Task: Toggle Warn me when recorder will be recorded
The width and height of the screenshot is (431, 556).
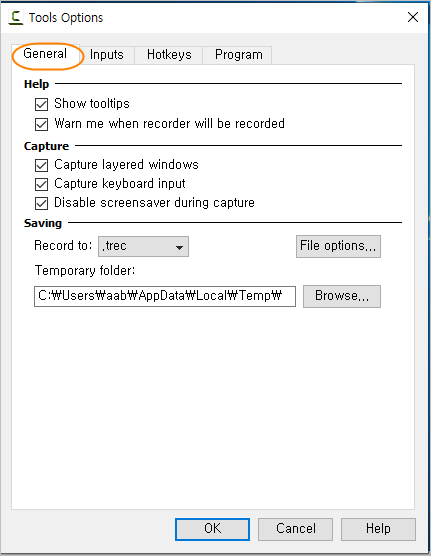Action: [42, 124]
